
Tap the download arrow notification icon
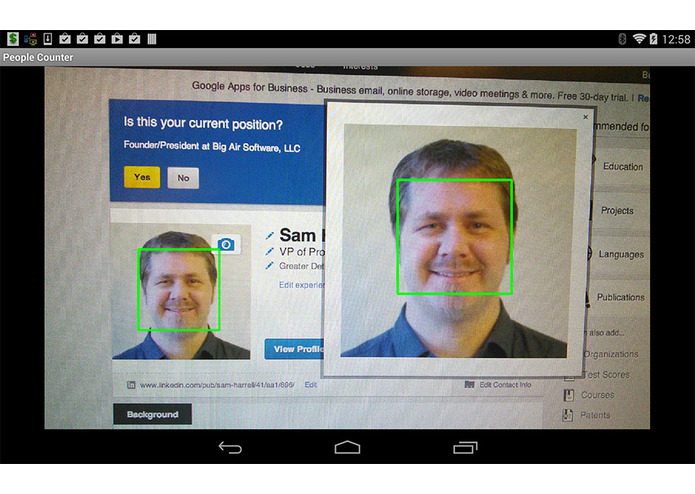click(x=48, y=39)
